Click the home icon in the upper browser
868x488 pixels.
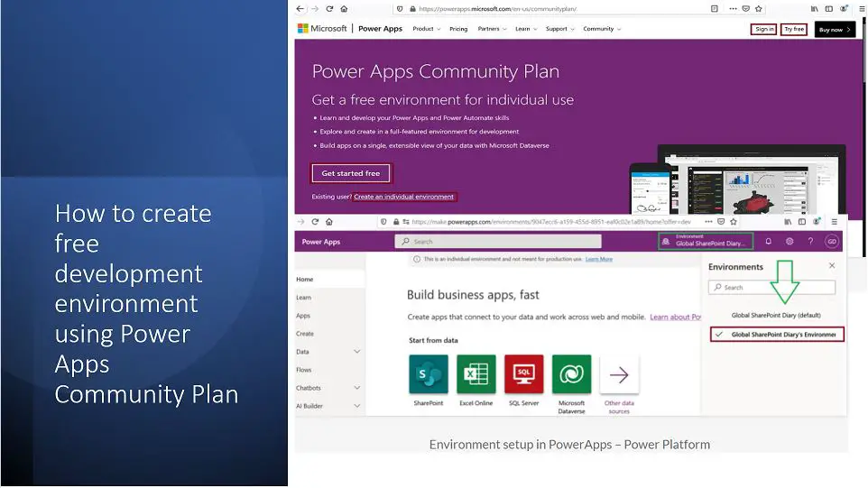coord(344,9)
